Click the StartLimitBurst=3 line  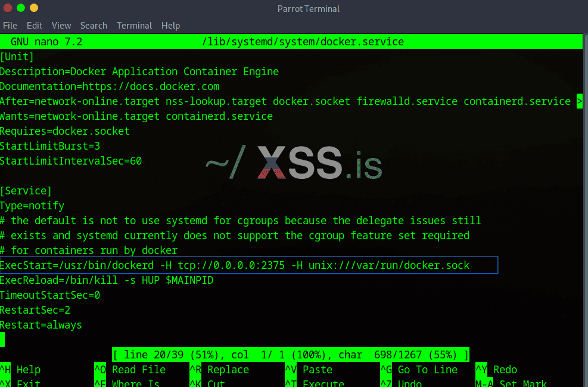50,146
